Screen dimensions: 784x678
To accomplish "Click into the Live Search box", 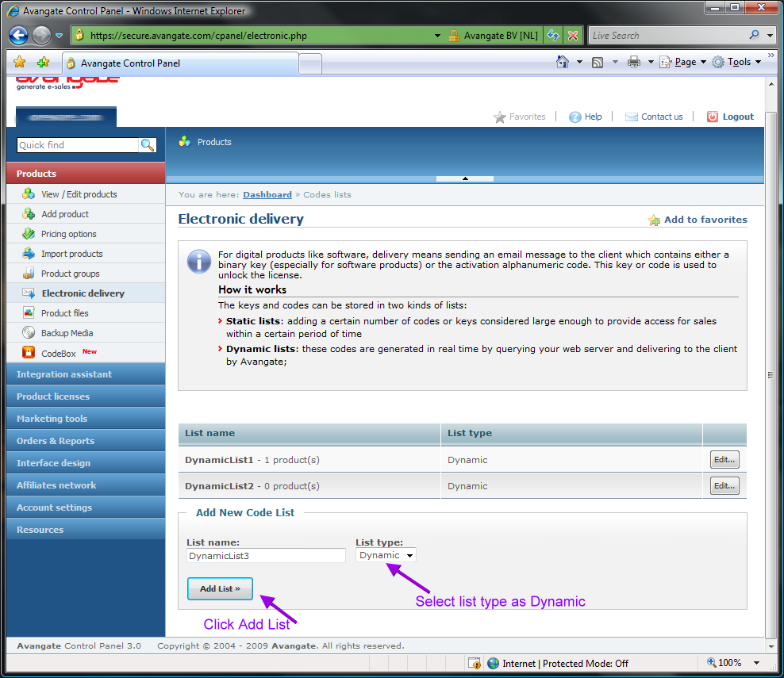I will (x=669, y=36).
